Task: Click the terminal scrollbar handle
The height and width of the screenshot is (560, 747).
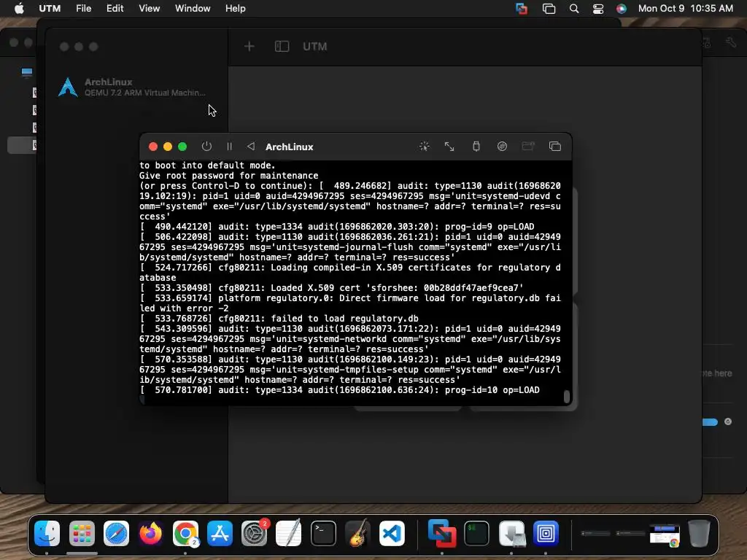Action: (566, 397)
